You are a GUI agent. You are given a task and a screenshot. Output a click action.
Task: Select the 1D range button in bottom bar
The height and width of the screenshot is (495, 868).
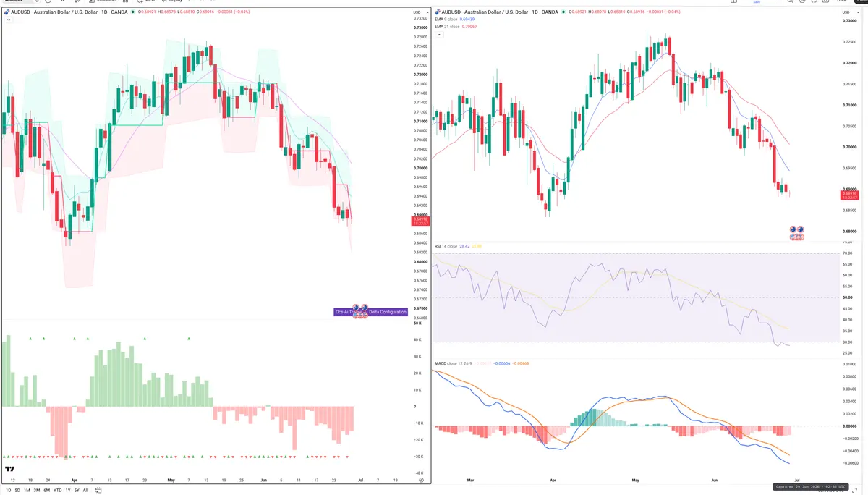pyautogui.click(x=8, y=490)
